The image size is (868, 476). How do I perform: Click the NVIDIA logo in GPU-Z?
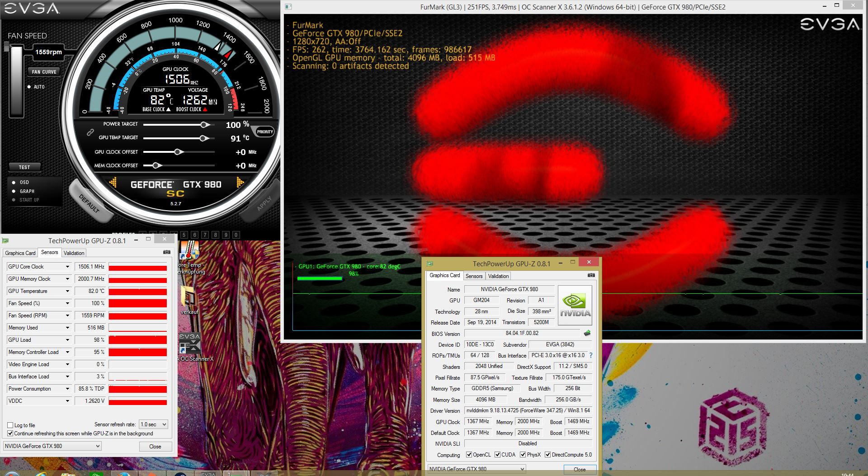(x=575, y=305)
